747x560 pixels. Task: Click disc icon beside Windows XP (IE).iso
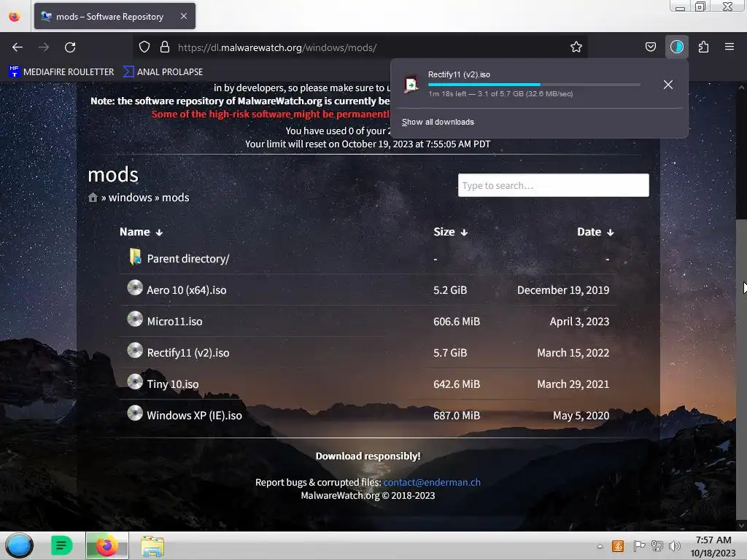pyautogui.click(x=135, y=413)
